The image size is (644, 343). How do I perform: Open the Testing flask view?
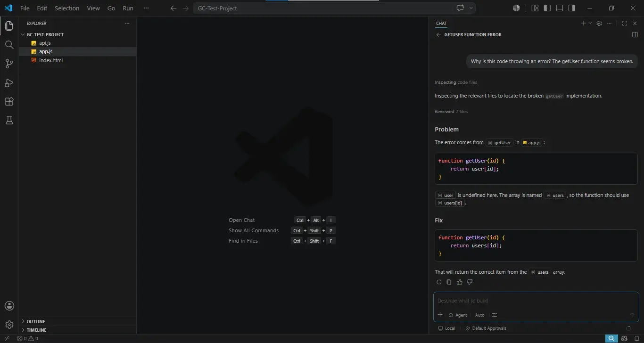[9, 121]
